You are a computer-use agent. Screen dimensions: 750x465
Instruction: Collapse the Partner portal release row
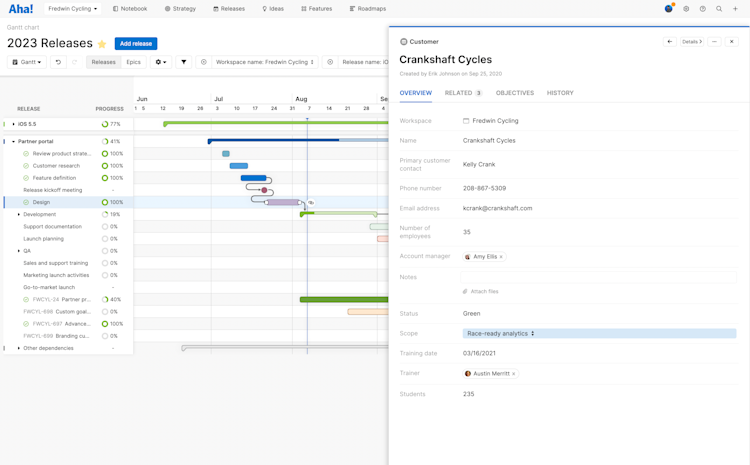pyautogui.click(x=13, y=142)
